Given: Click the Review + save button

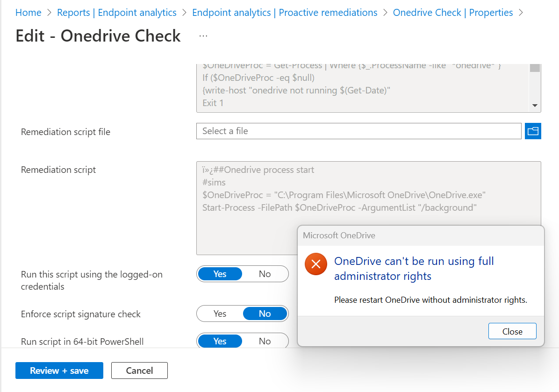Looking at the screenshot, I should pyautogui.click(x=59, y=371).
